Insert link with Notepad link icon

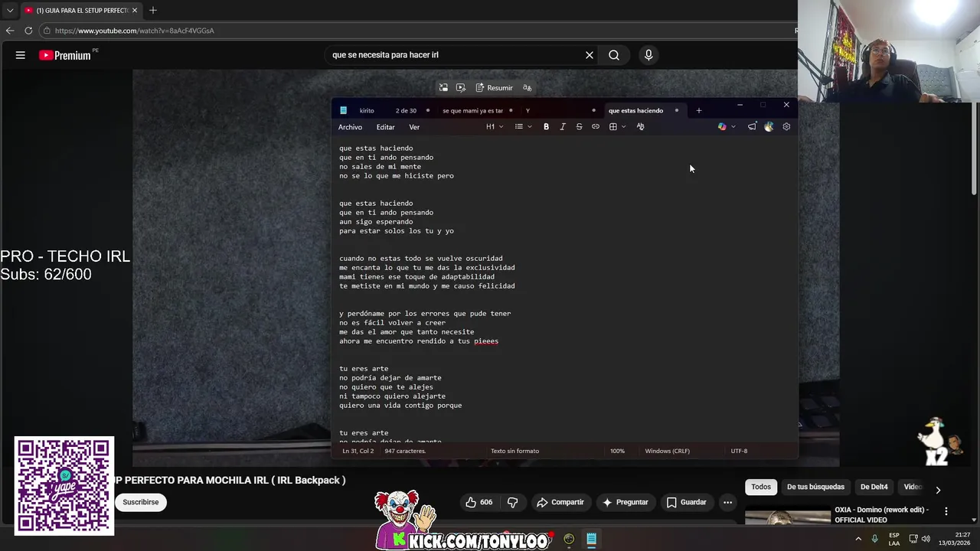[596, 127]
